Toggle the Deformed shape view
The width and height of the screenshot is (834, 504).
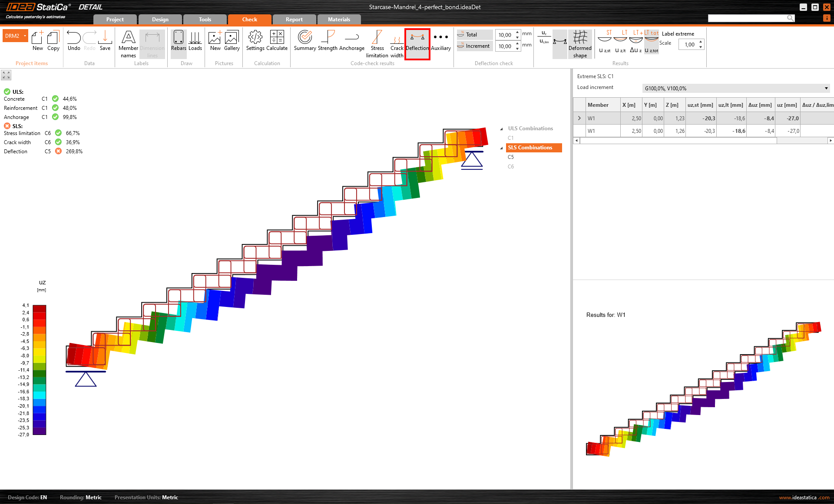[x=580, y=44]
